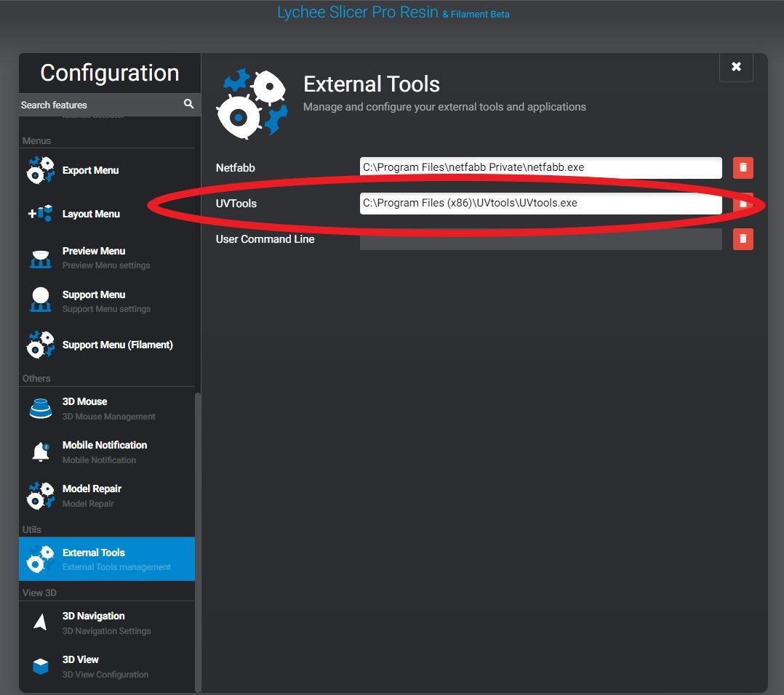
Task: Edit the UVTools executable path field
Action: click(540, 204)
